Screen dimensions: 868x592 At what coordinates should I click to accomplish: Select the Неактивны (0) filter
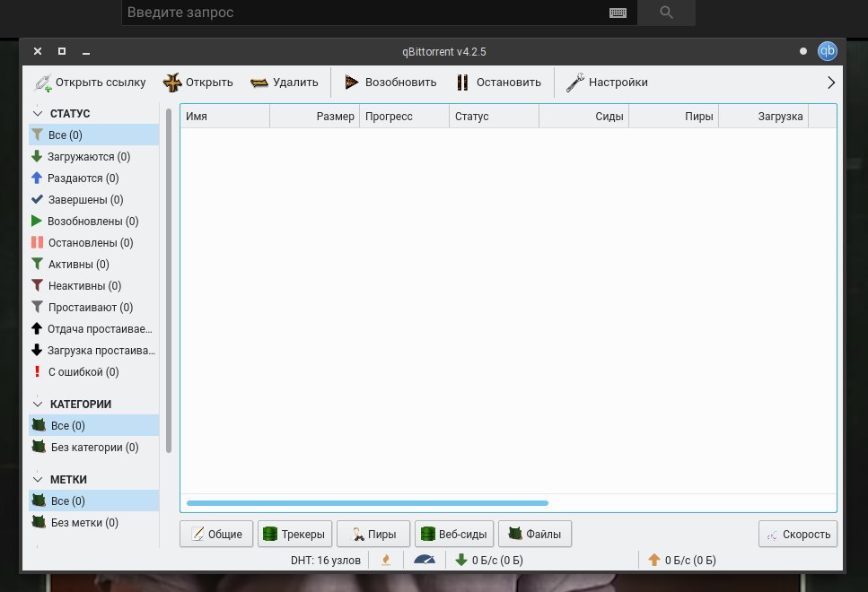coord(93,286)
